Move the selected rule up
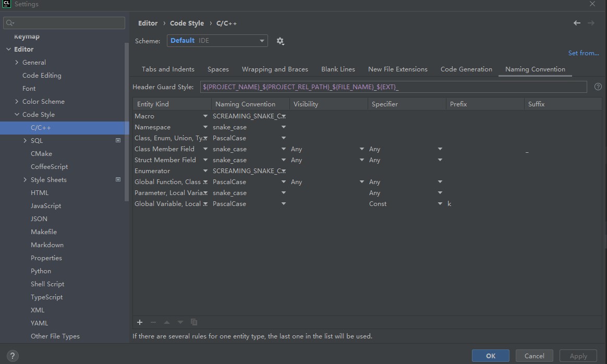The image size is (607, 364). [x=167, y=322]
